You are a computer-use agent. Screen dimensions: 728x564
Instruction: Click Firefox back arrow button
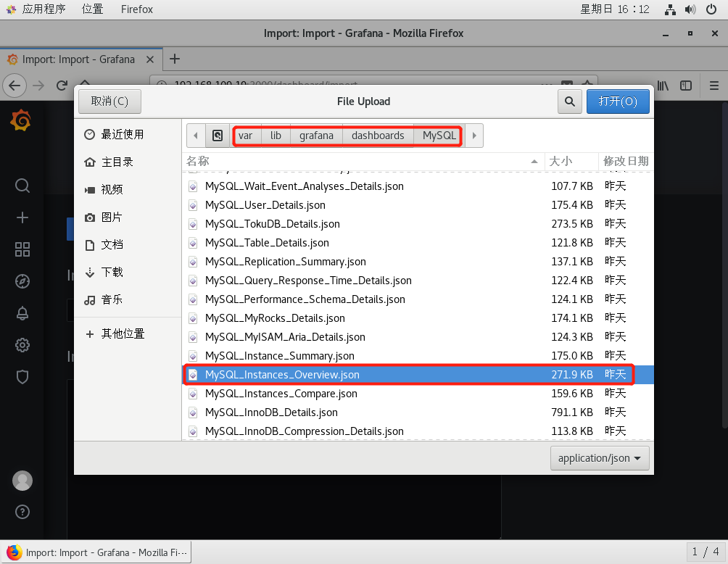tap(15, 86)
